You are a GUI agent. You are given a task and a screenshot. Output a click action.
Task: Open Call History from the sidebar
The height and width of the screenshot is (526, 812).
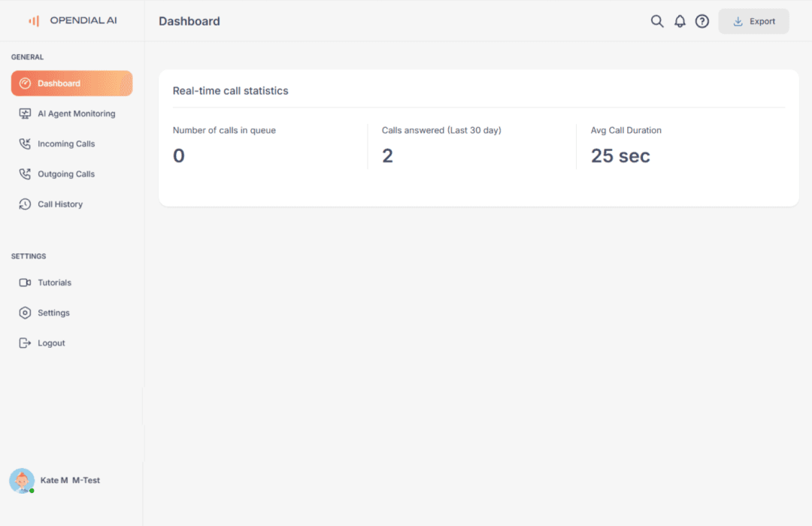point(60,204)
